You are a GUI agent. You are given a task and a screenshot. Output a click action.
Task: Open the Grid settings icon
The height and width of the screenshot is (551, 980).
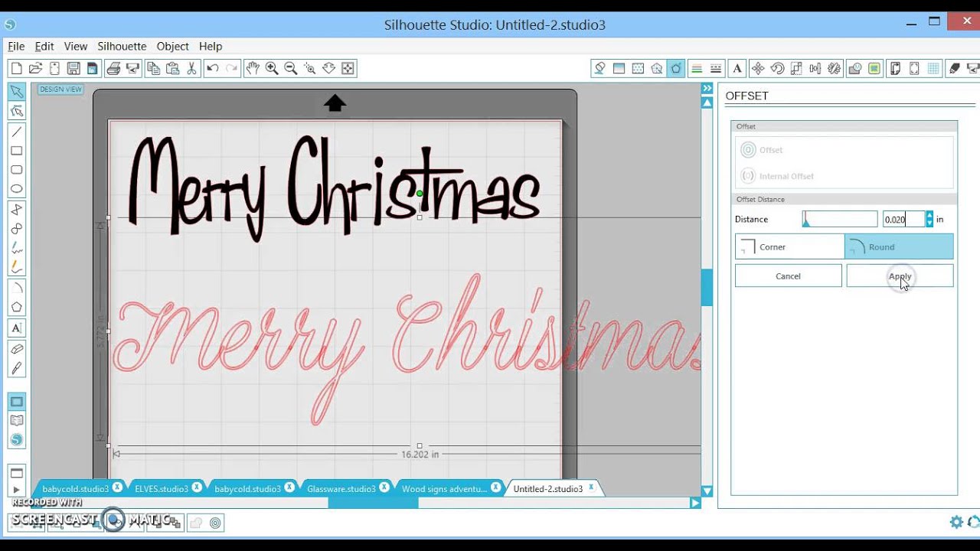click(934, 68)
